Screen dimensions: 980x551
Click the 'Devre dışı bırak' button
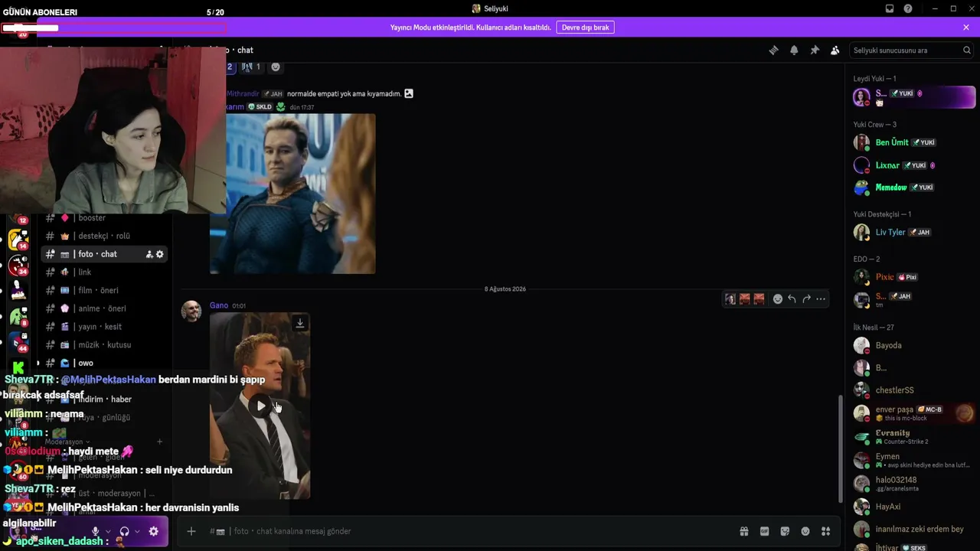585,28
